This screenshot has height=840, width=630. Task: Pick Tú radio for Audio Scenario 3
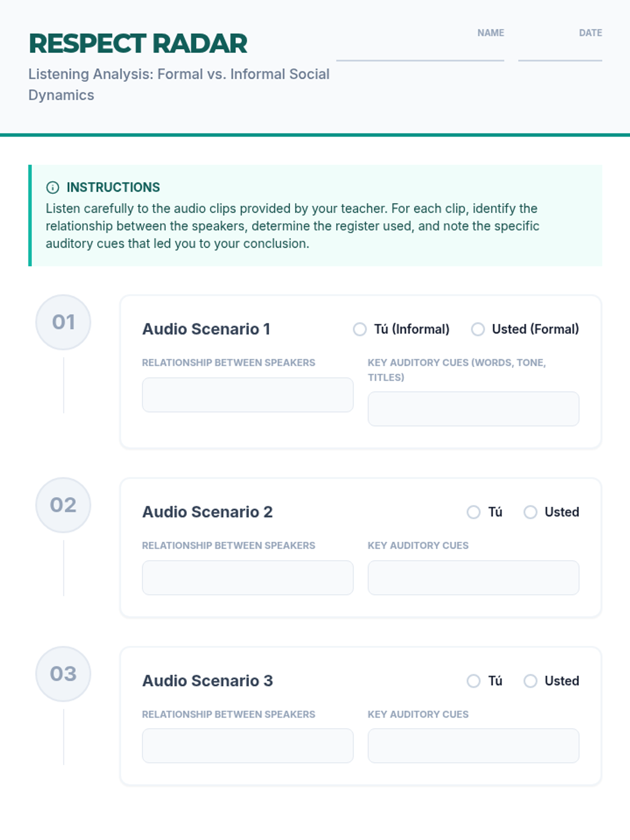(x=474, y=681)
